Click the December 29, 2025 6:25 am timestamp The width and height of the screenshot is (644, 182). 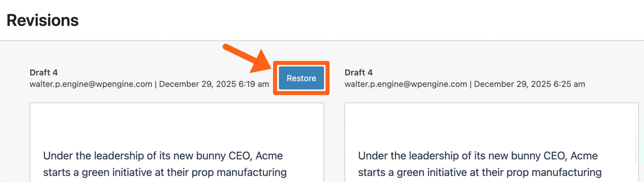pos(529,84)
